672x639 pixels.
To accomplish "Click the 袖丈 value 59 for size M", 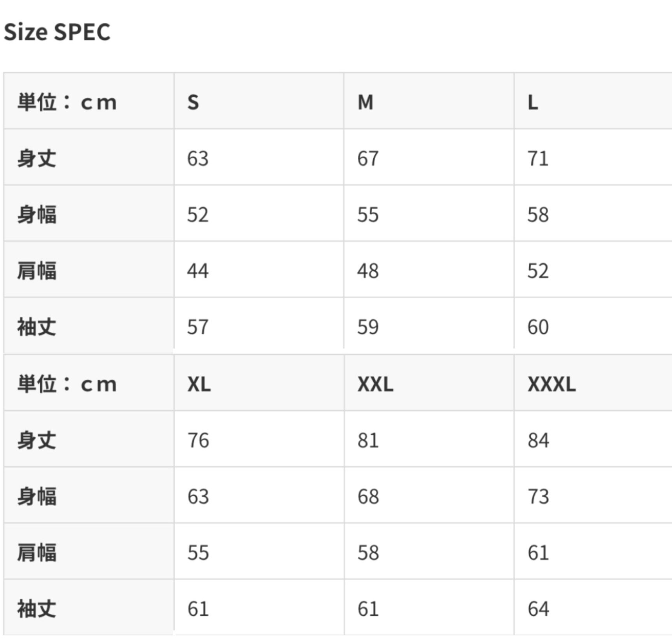I will [x=368, y=327].
